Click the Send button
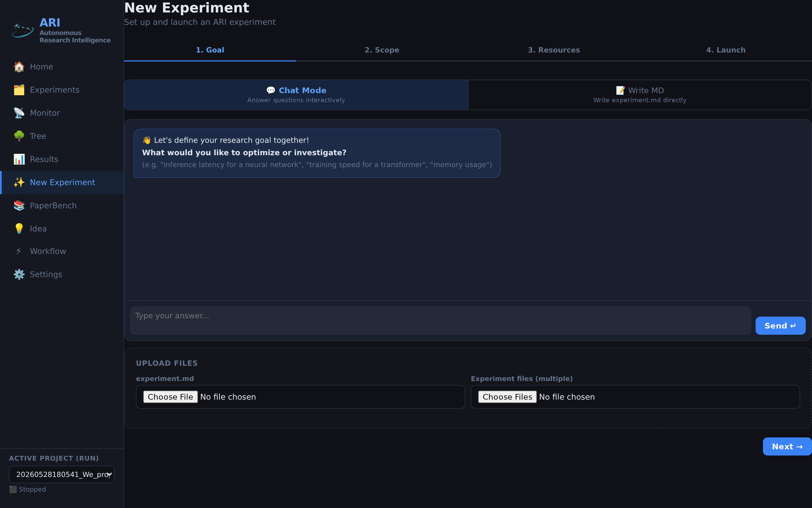The image size is (812, 508). pyautogui.click(x=780, y=326)
